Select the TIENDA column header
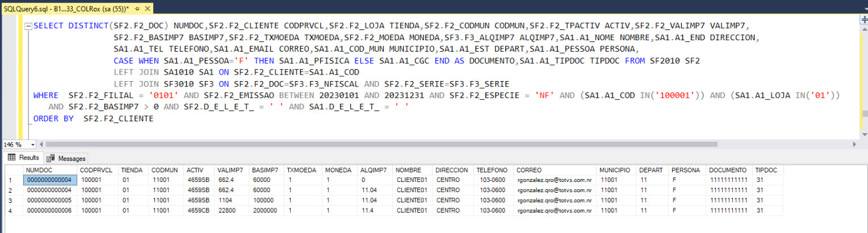868x233 pixels. pos(133,171)
